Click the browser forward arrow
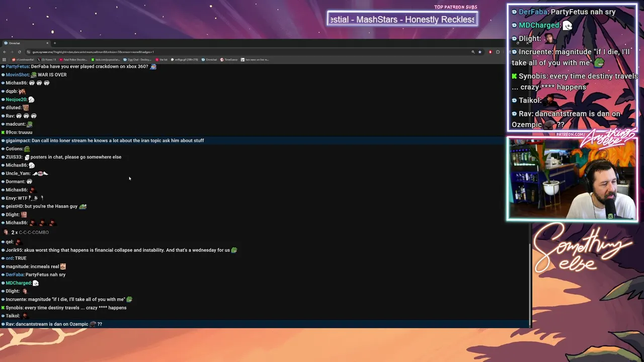The width and height of the screenshot is (644, 362). (12, 52)
